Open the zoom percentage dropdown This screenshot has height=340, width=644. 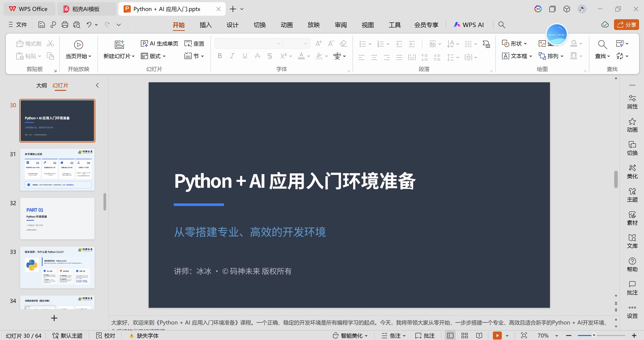click(x=556, y=336)
